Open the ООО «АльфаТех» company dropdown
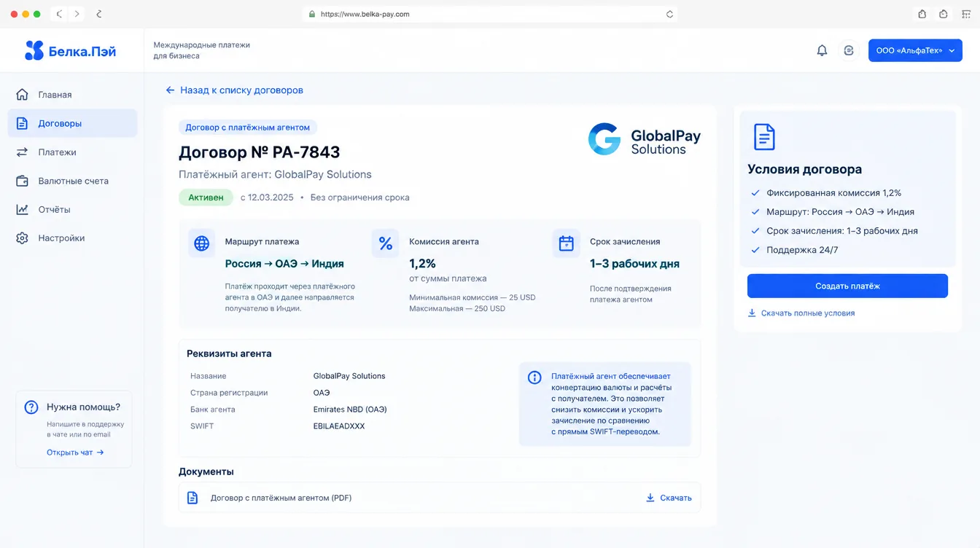 (915, 50)
